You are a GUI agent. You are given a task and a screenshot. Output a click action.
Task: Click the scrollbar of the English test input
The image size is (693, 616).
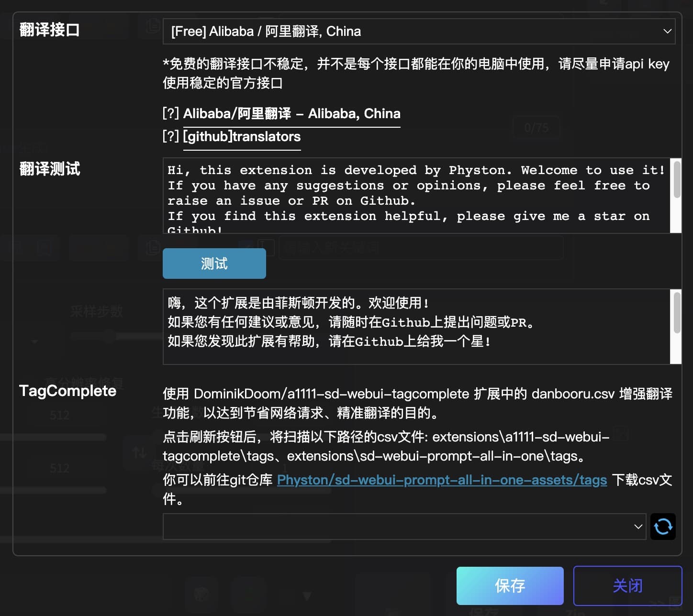pos(676,180)
